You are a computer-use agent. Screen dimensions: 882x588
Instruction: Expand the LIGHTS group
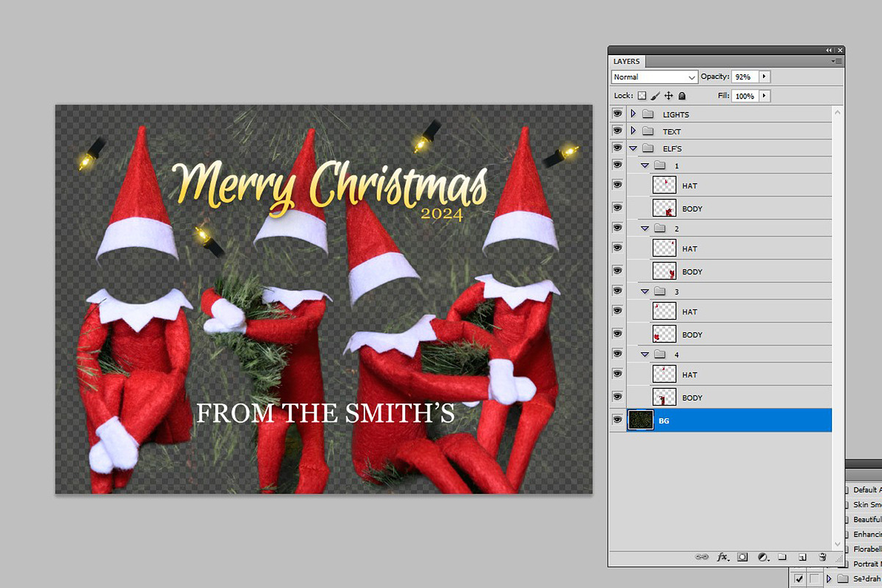click(633, 115)
